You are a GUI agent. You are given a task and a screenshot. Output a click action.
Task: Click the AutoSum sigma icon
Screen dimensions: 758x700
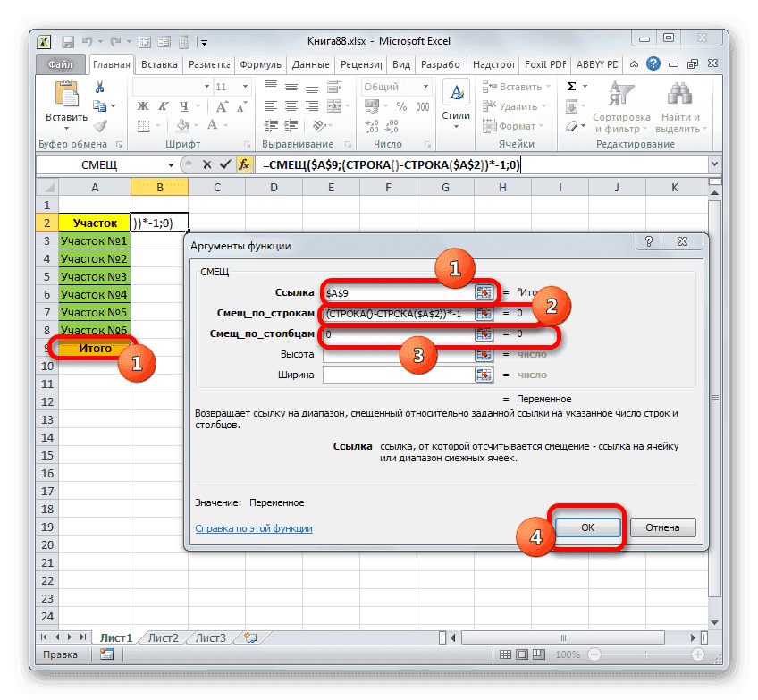coord(570,87)
